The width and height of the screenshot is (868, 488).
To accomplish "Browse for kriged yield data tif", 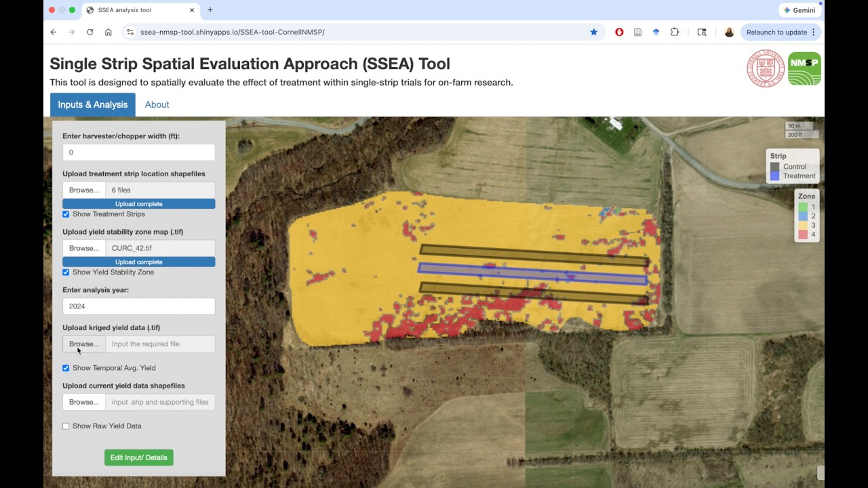I will point(84,344).
